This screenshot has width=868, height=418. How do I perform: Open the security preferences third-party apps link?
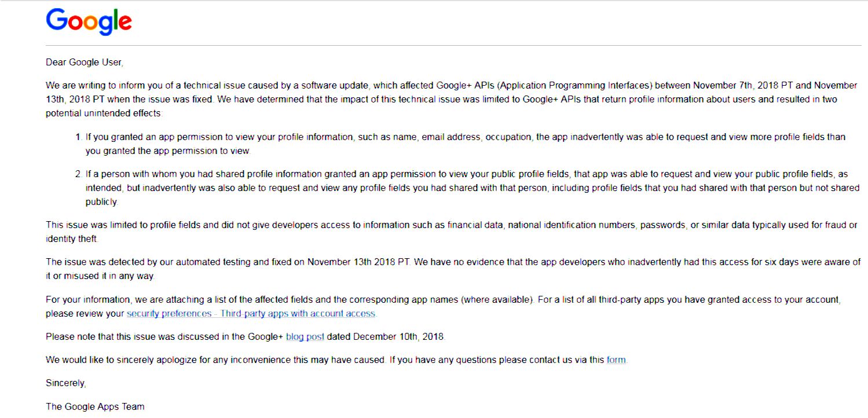251,314
